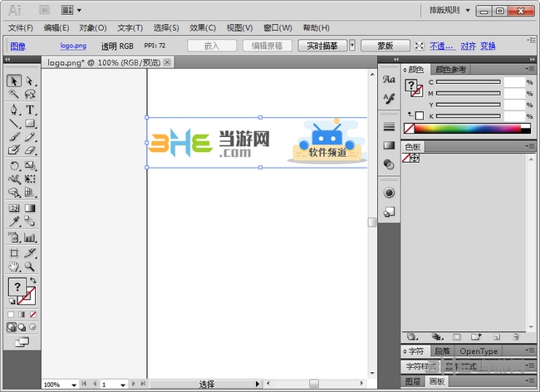Open the 对象(O) menu

tap(93, 28)
